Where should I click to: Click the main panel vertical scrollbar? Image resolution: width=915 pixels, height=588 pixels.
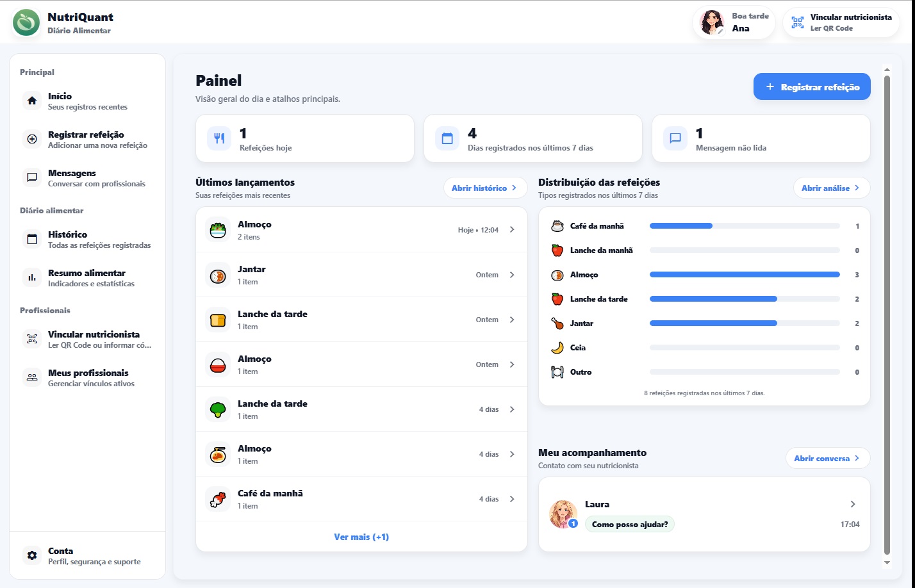click(x=887, y=315)
